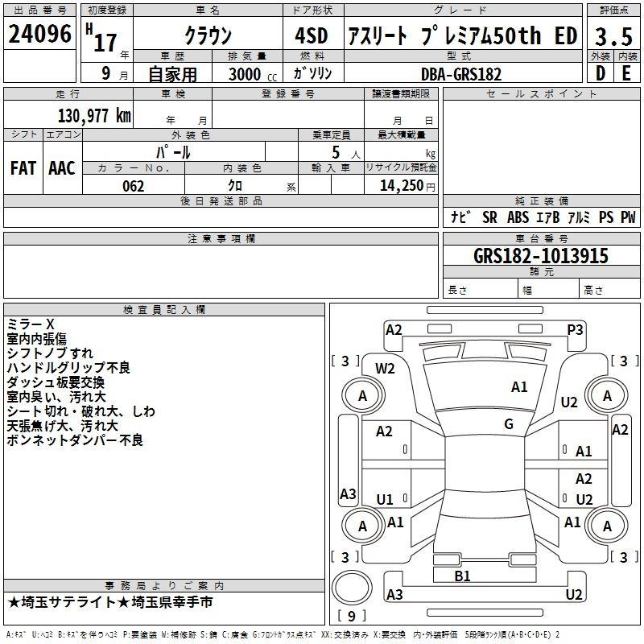Click the ナビ equipment entry
This screenshot has height=644, width=644.
[x=460, y=217]
